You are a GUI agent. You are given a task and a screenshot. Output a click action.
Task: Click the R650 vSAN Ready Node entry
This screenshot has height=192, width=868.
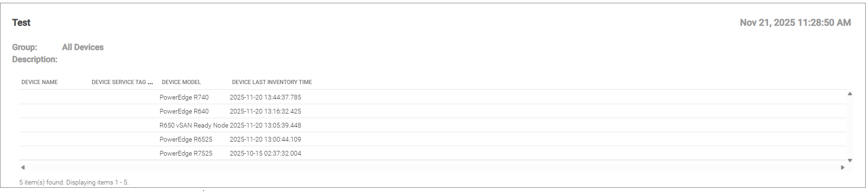point(194,125)
